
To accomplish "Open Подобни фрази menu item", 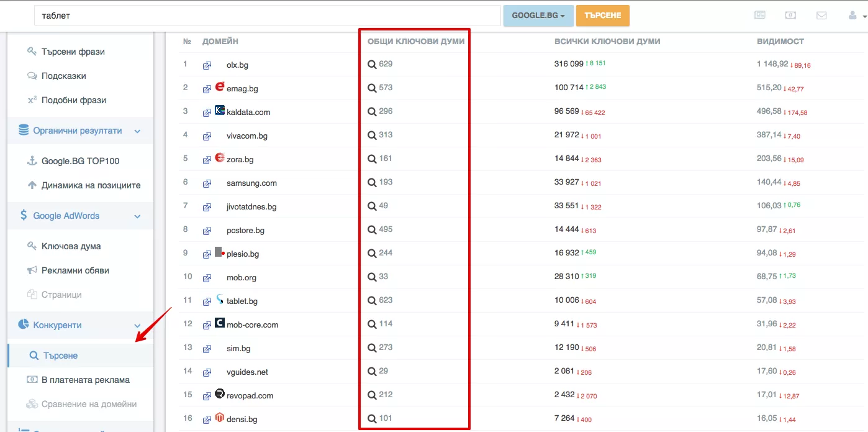I will (74, 100).
